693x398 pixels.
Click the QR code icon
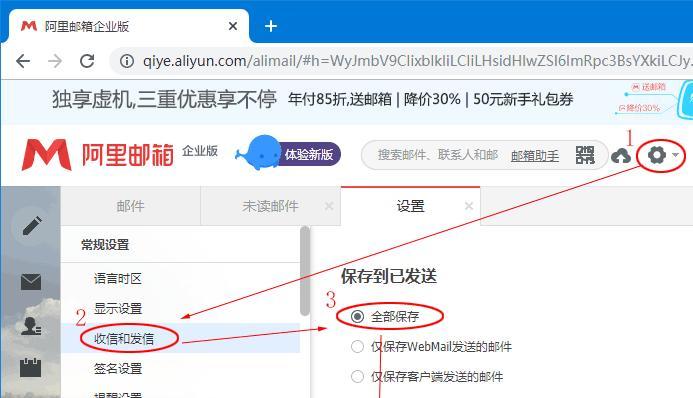coord(585,155)
